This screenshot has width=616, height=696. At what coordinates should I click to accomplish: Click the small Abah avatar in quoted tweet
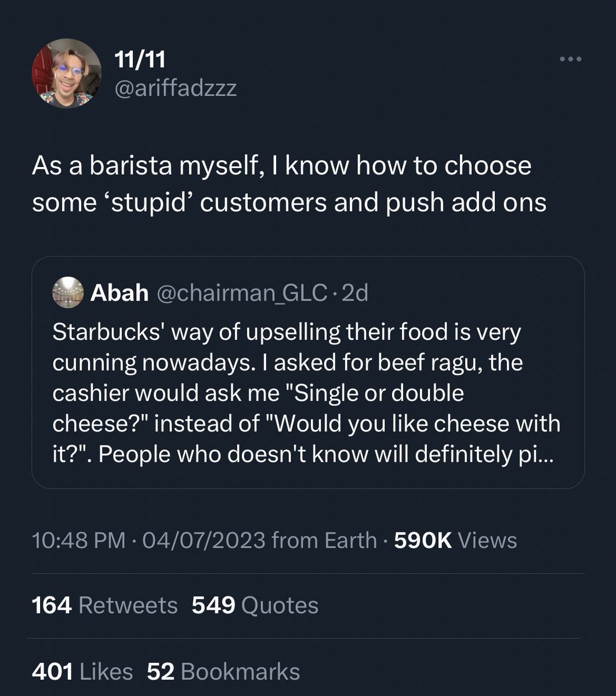coord(68,293)
